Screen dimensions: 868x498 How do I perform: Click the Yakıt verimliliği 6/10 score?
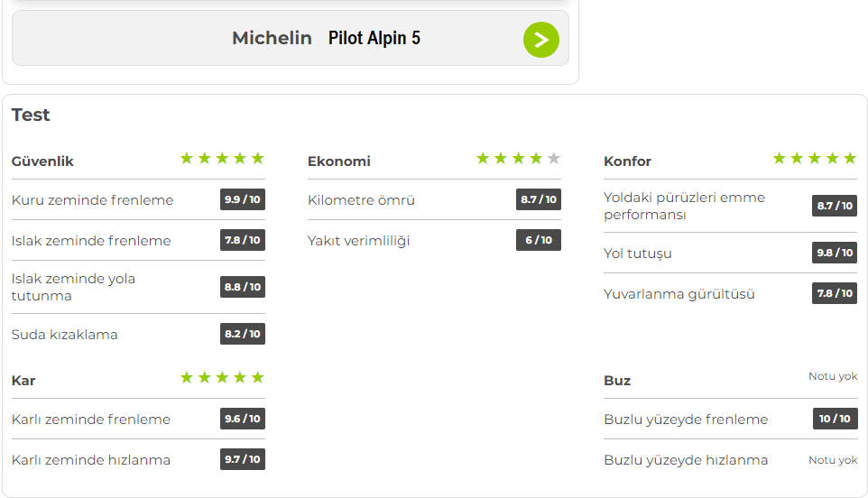539,240
